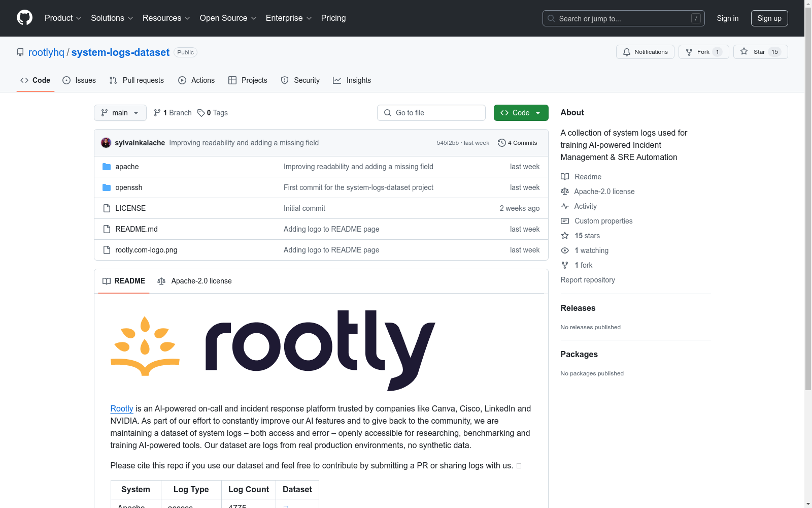Click the bell icon in Notifications
Image resolution: width=812 pixels, height=508 pixels.
(x=627, y=52)
